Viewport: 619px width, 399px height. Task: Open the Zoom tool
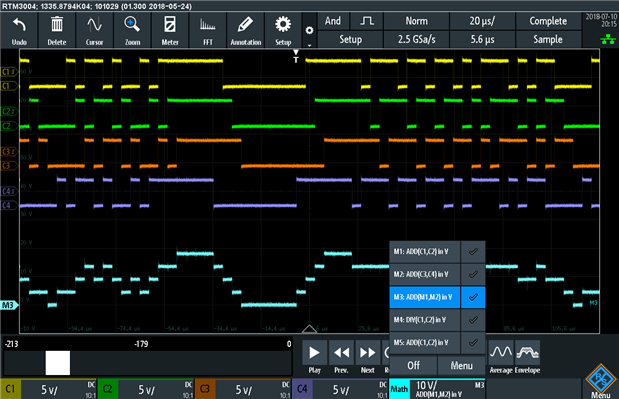[x=132, y=30]
